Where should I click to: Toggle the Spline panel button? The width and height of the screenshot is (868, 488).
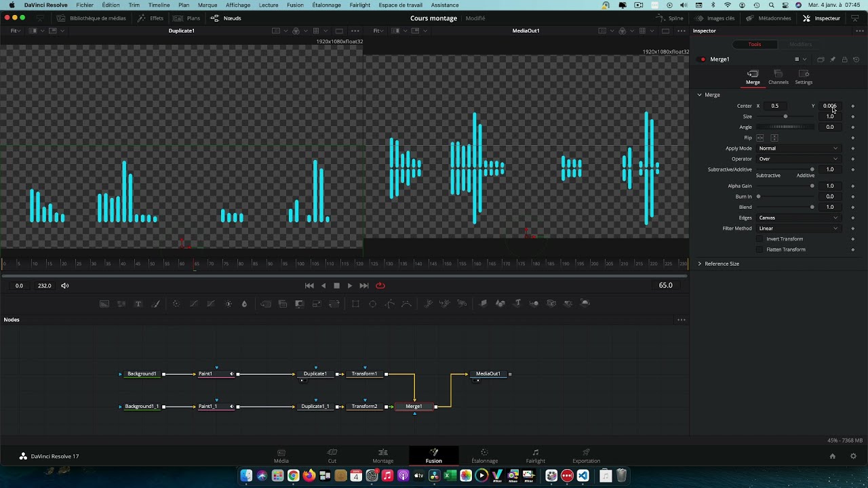670,18
